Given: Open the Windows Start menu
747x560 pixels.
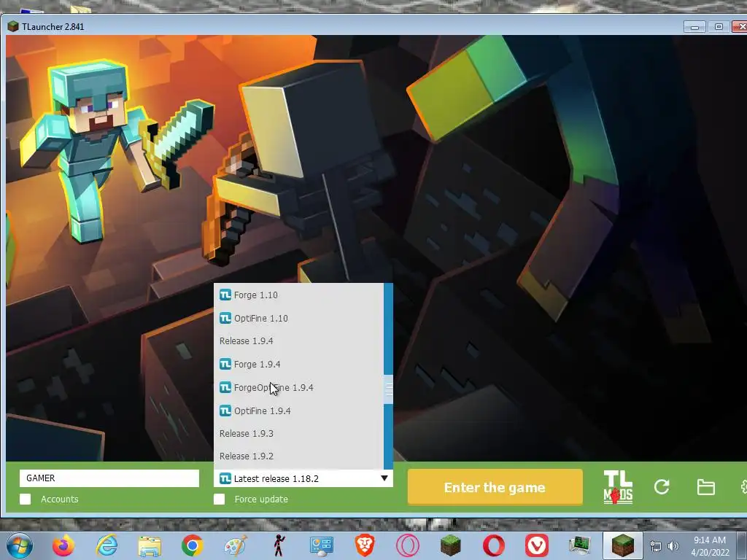Looking at the screenshot, I should [x=20, y=545].
